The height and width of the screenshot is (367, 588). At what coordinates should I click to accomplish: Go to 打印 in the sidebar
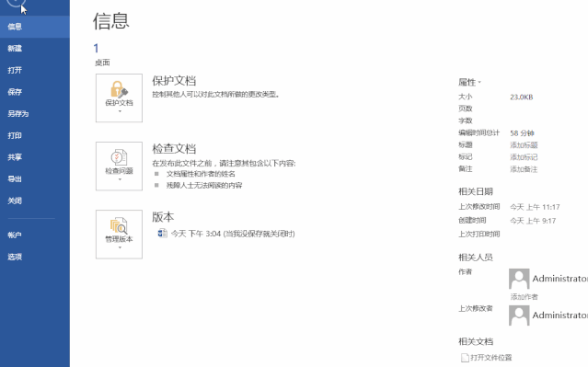click(x=34, y=135)
